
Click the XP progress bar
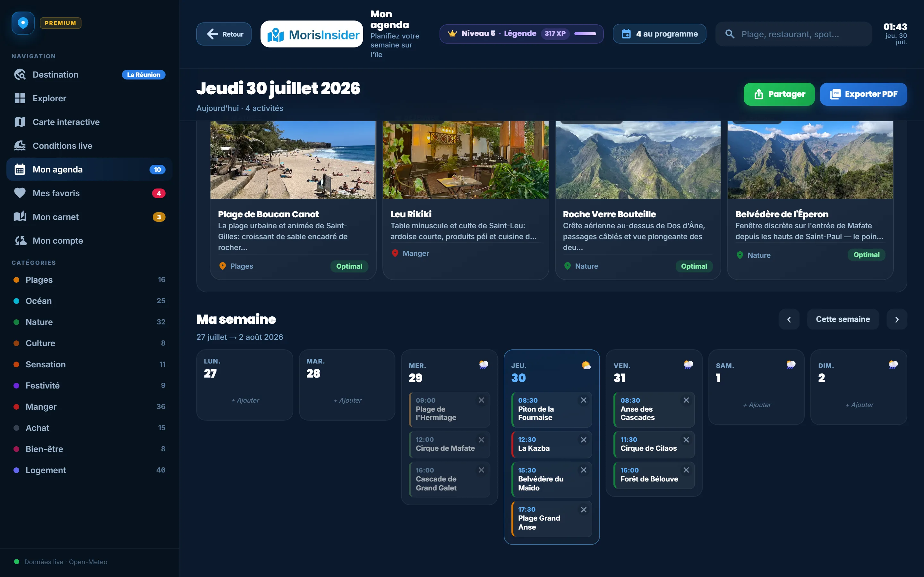point(585,34)
